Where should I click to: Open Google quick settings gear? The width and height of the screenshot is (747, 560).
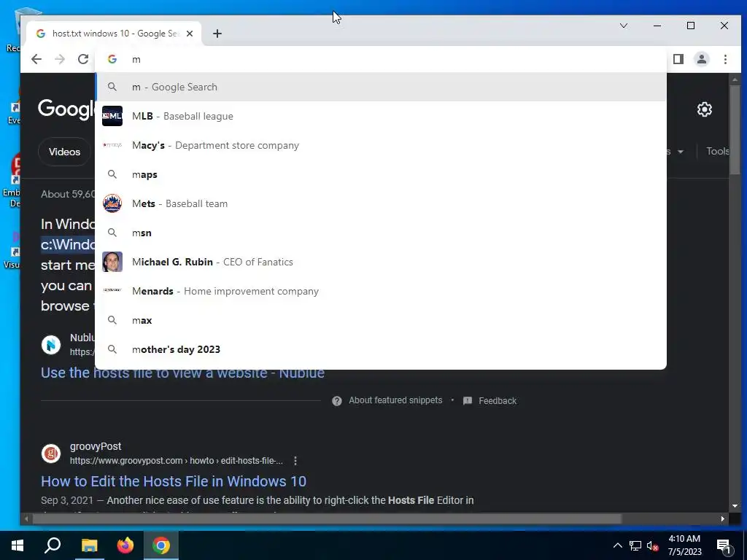click(x=704, y=109)
